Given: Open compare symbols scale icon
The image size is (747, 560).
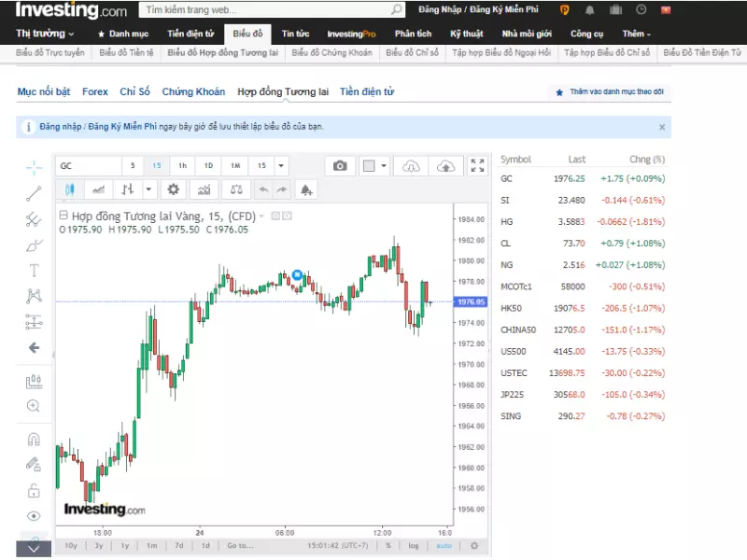Looking at the screenshot, I should tap(236, 189).
